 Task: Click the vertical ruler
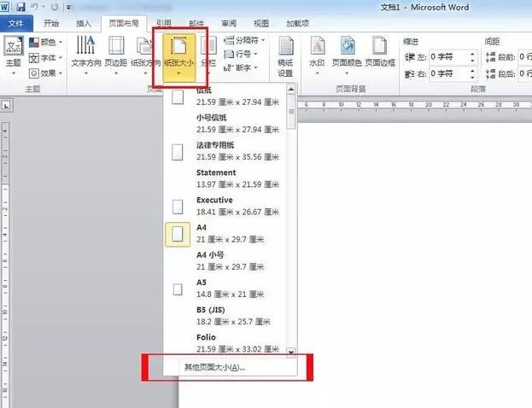pyautogui.click(x=5, y=265)
